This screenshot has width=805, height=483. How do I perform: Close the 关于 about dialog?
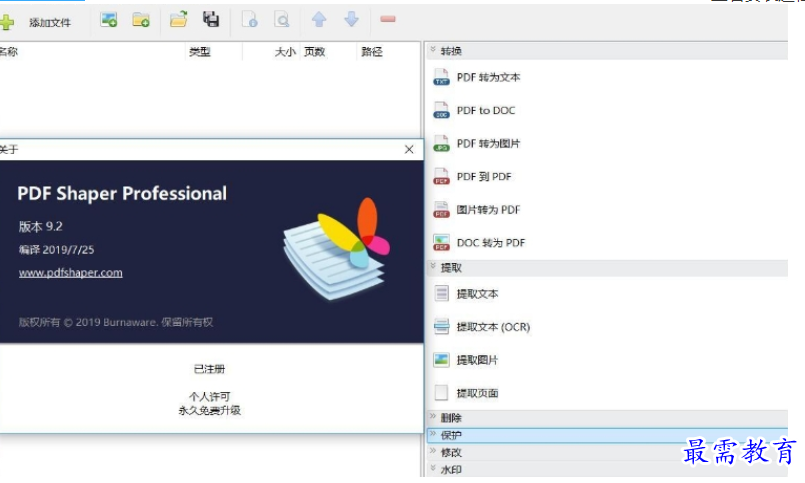pyautogui.click(x=409, y=149)
